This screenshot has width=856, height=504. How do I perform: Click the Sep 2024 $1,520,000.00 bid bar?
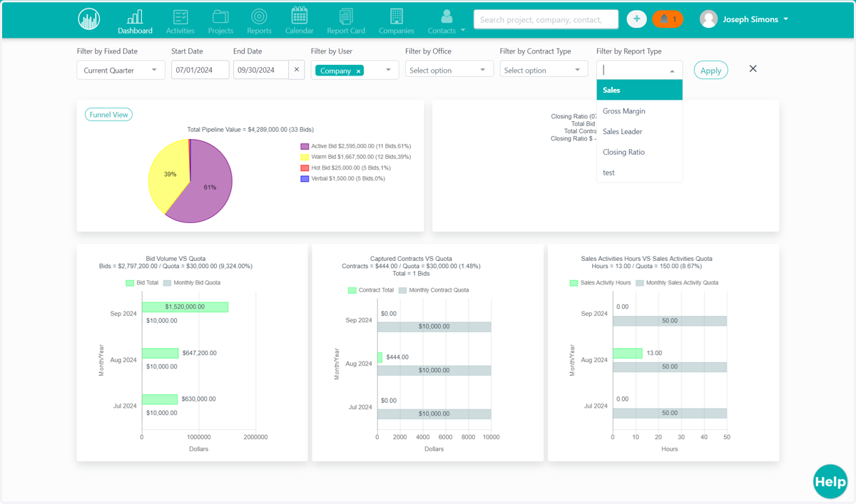(x=185, y=307)
